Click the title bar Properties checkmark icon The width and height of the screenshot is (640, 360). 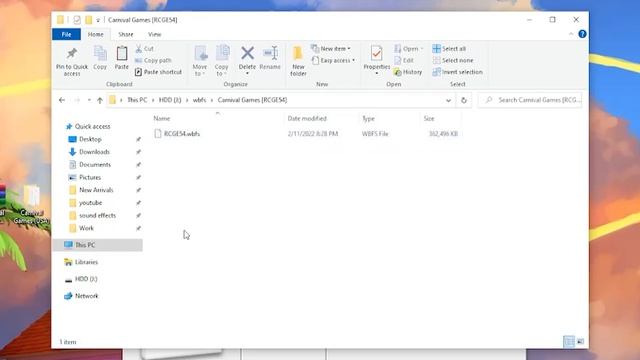[x=77, y=20]
